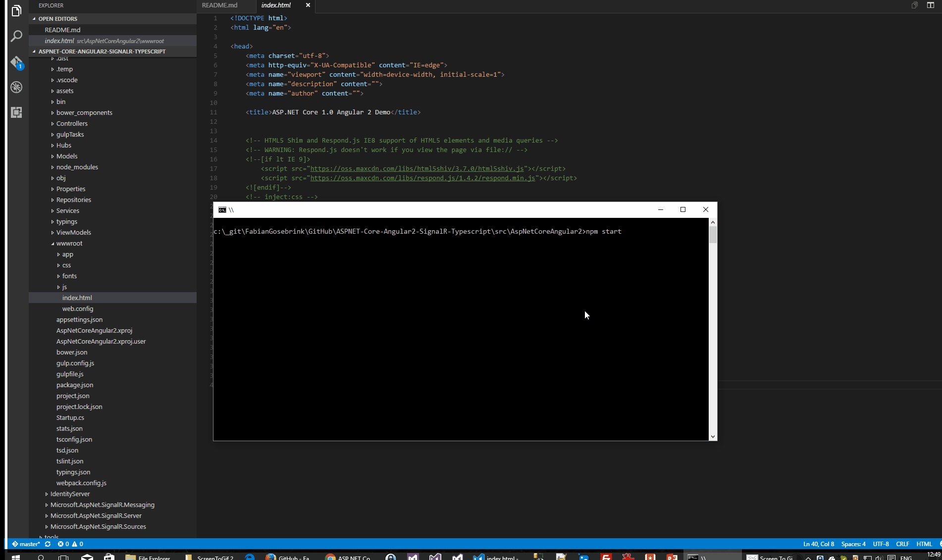Open the Windows Start menu
This screenshot has height=560, width=942.
pyautogui.click(x=15, y=557)
